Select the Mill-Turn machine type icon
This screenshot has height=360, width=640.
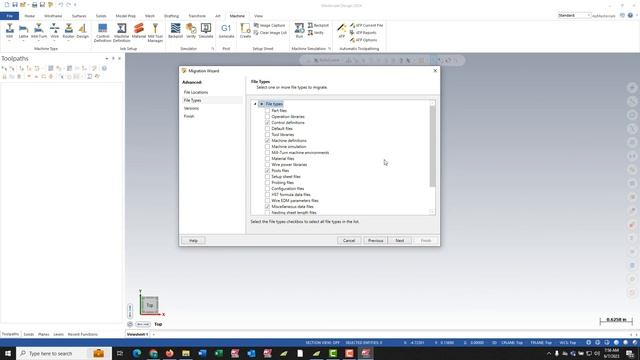pyautogui.click(x=39, y=31)
